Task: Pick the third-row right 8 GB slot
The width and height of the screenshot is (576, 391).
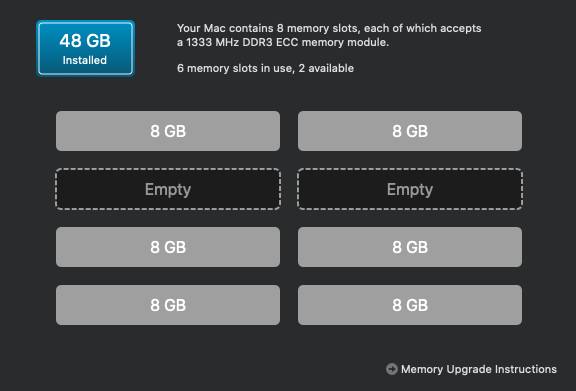Action: 410,247
